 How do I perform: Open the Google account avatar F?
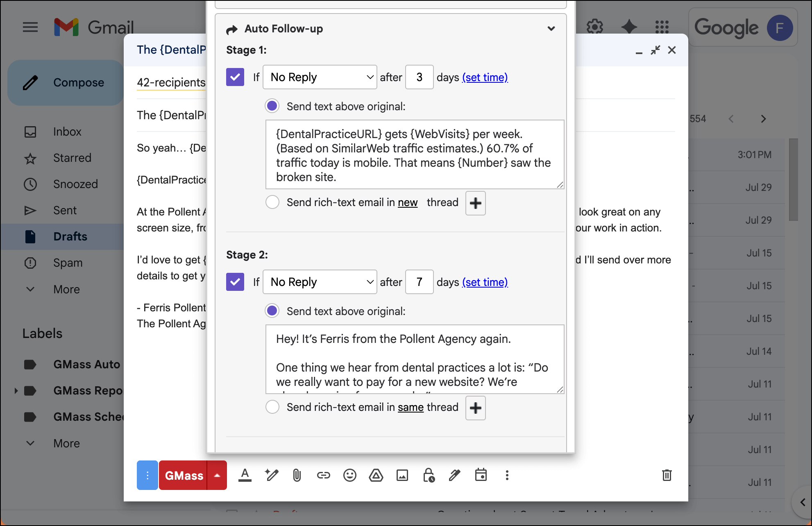click(x=780, y=27)
